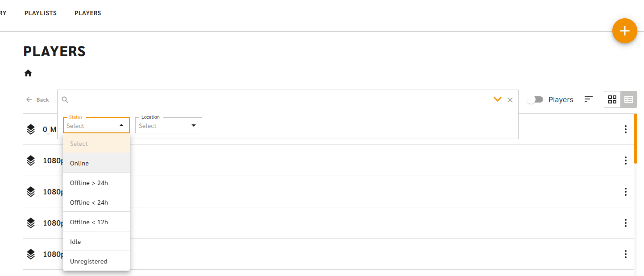Collapse the orange filter chevron
644x276 pixels.
498,99
